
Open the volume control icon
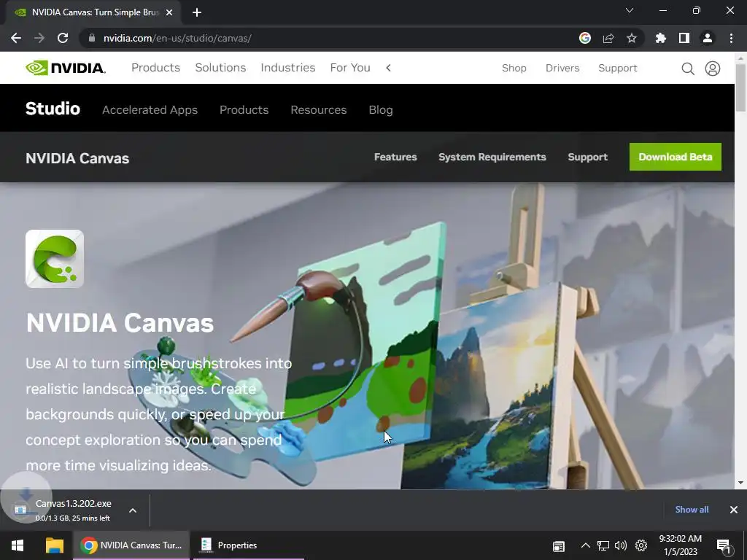[x=621, y=545]
